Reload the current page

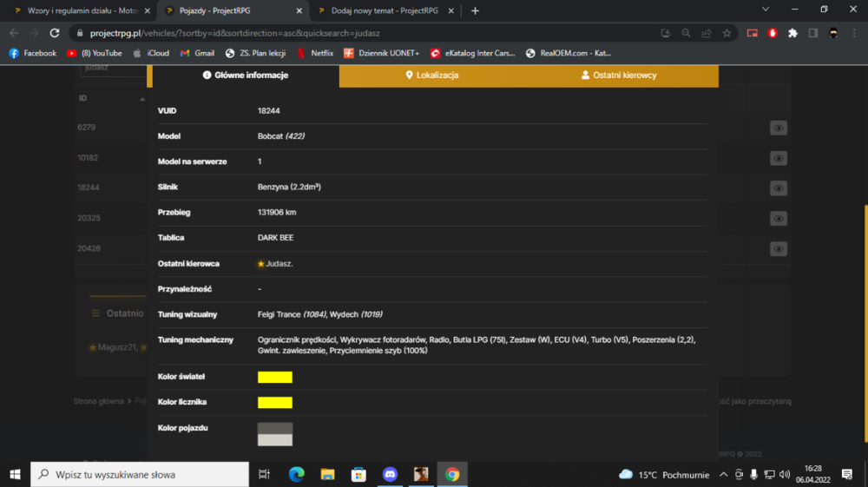click(54, 33)
